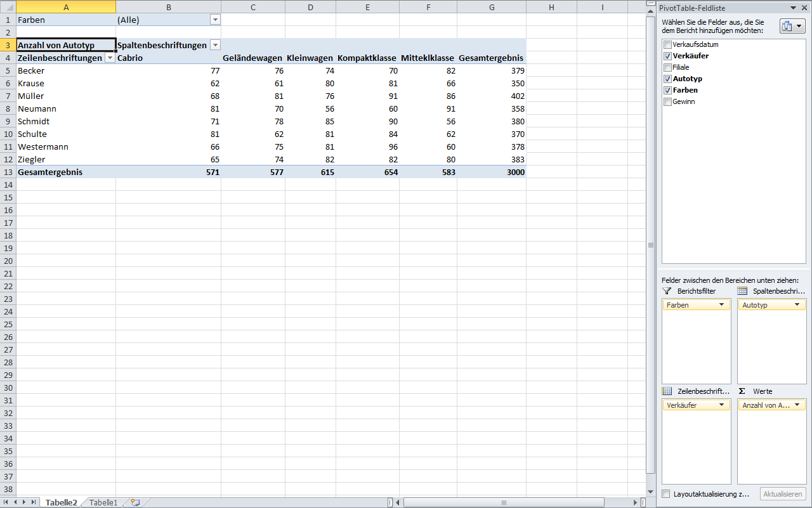
Task: Select column G header
Action: tap(492, 6)
